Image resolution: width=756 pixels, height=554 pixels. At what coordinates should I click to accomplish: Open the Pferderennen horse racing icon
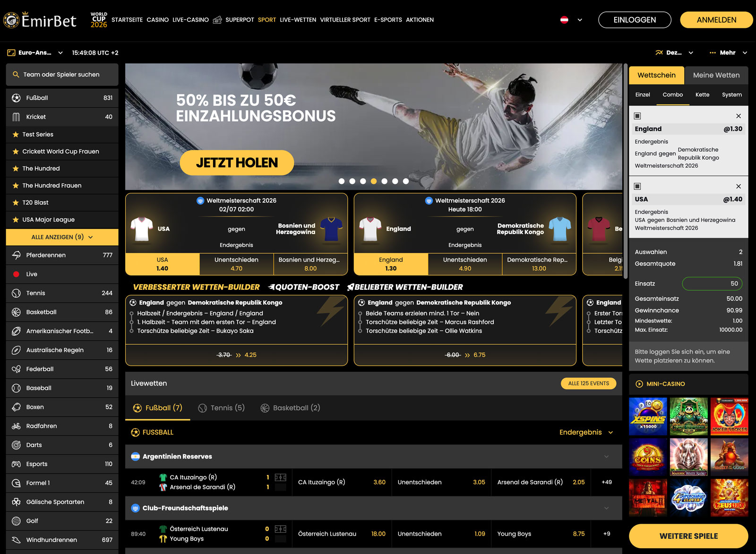[16, 255]
